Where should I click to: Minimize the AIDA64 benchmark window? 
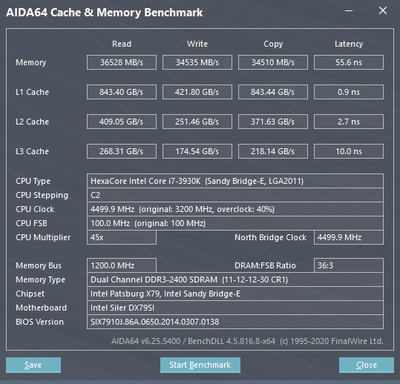(x=349, y=11)
